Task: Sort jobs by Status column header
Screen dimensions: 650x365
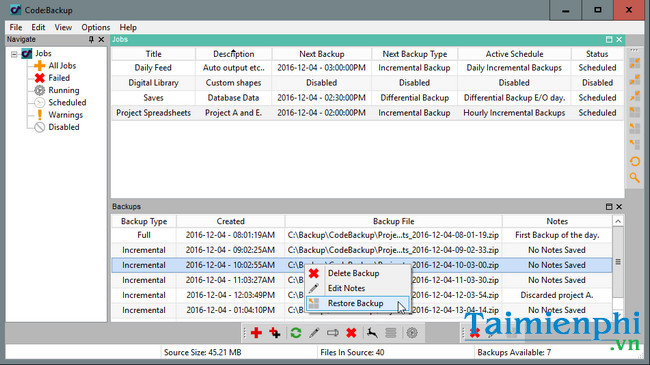Action: pyautogui.click(x=597, y=54)
